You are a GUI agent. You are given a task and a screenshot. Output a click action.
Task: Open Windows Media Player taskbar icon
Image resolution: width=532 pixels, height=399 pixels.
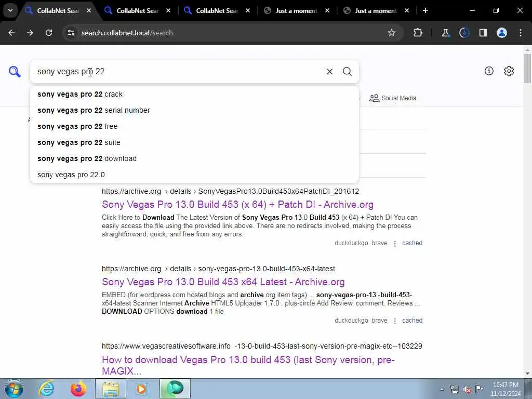(142, 389)
